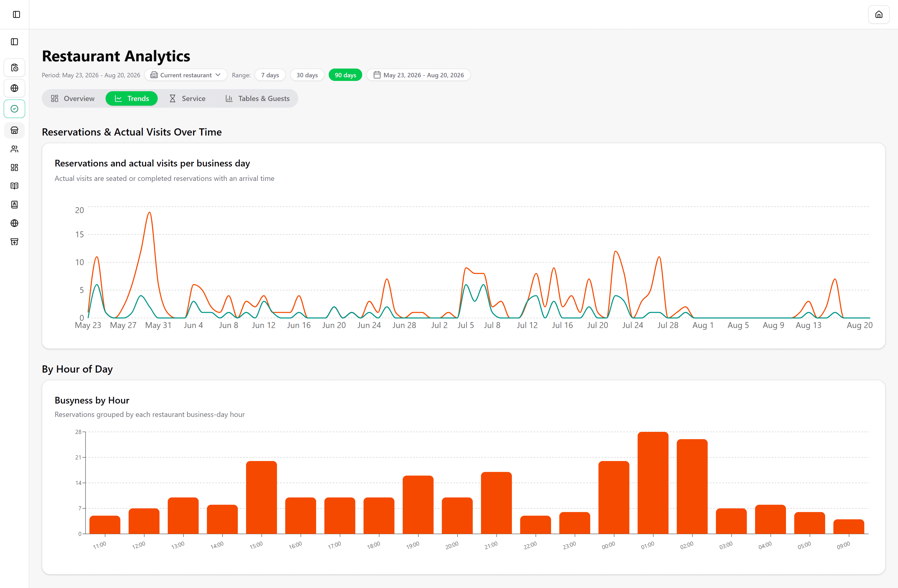Viewport: 898px width, 588px height.
Task: Click the 21:00 bar in Busyness by Hour
Action: tap(496, 503)
